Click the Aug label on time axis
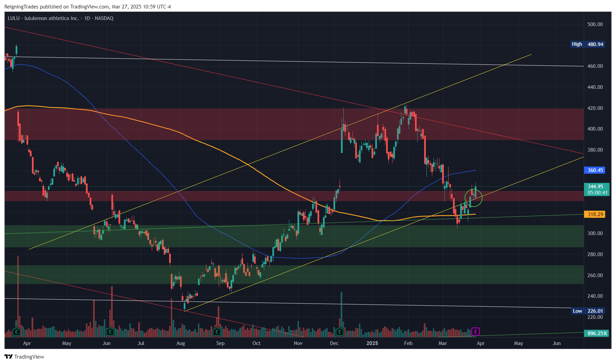Viewport: 616px width, 364px height. click(x=181, y=343)
